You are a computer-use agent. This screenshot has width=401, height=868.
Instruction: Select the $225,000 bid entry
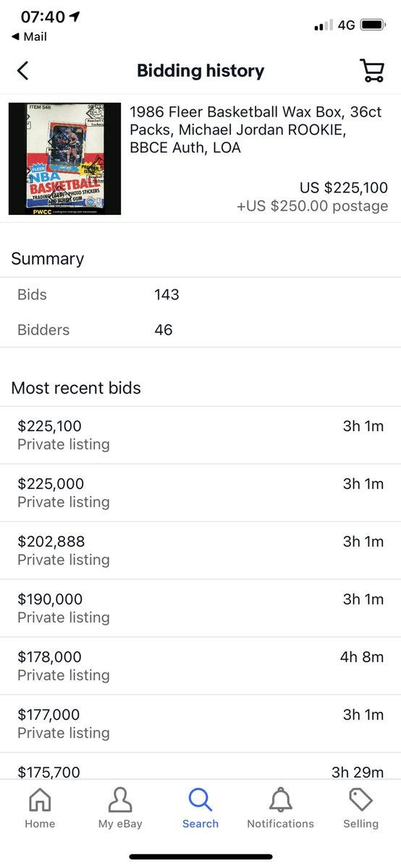[200, 493]
